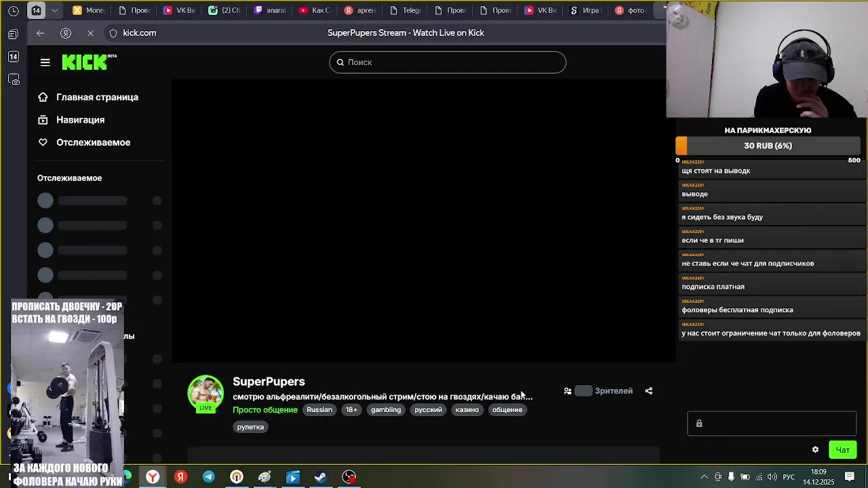Click the system tray volume icon
The image size is (868, 488).
tap(772, 477)
